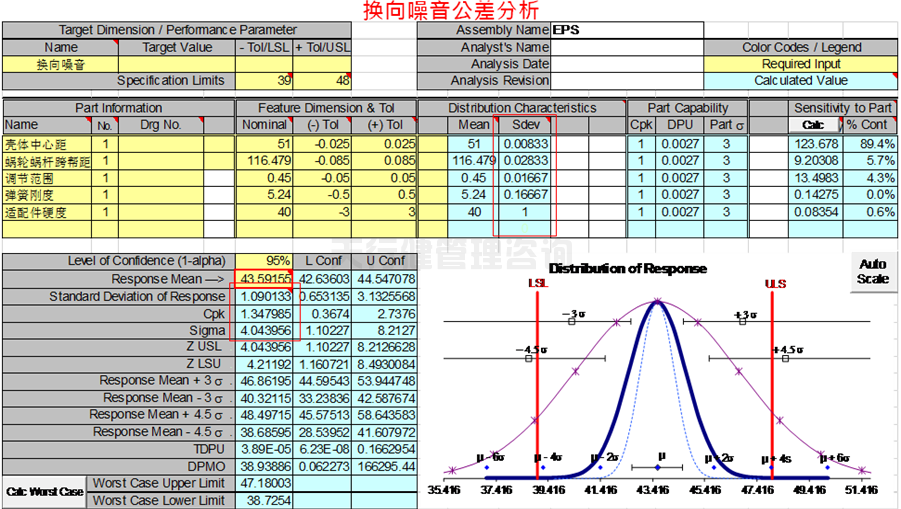Select the Worst Case Upper Limit value 47.18003

pyautogui.click(x=265, y=483)
